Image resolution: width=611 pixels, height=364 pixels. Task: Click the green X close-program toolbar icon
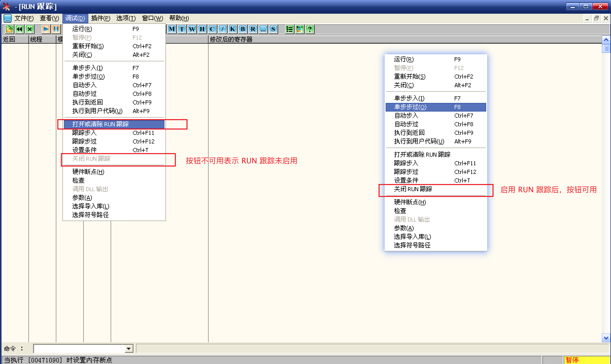pyautogui.click(x=30, y=29)
